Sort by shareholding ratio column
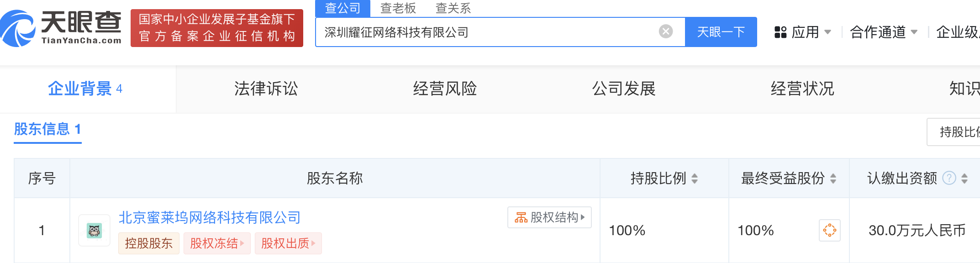The image size is (980, 263). pyautogui.click(x=695, y=179)
